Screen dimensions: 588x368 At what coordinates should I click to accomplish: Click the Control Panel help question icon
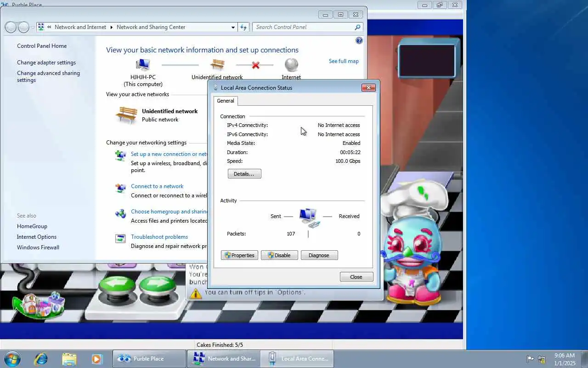(x=359, y=40)
